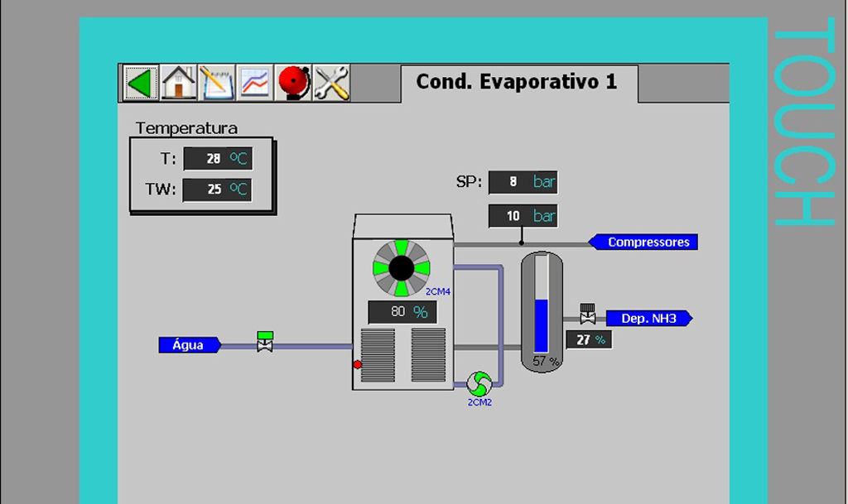Viewport: 848px width, 504px height.
Task: Click the green back arrow icon
Action: point(140,83)
